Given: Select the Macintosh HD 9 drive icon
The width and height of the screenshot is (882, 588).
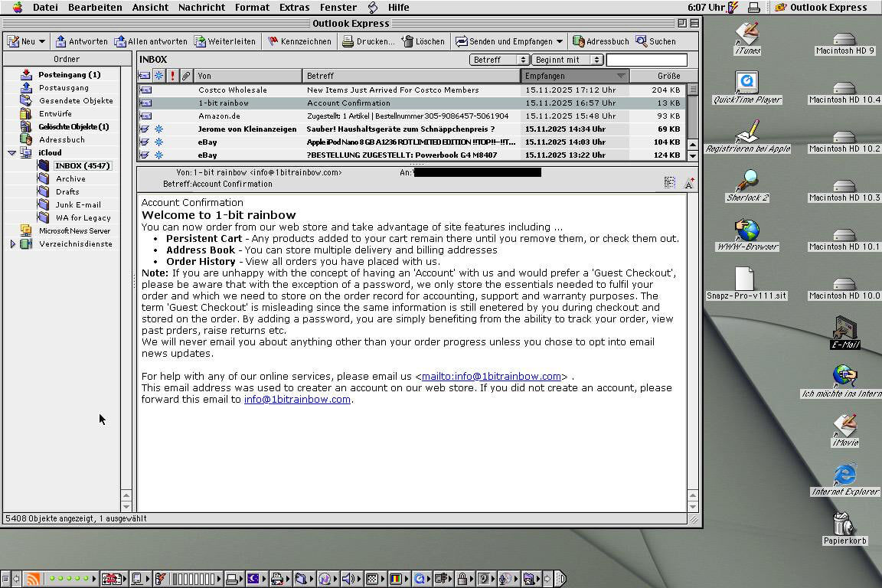Looking at the screenshot, I should (x=844, y=44).
